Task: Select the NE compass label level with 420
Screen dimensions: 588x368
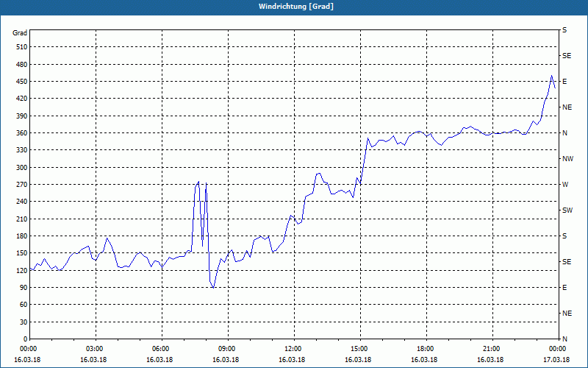Action: [x=567, y=107]
